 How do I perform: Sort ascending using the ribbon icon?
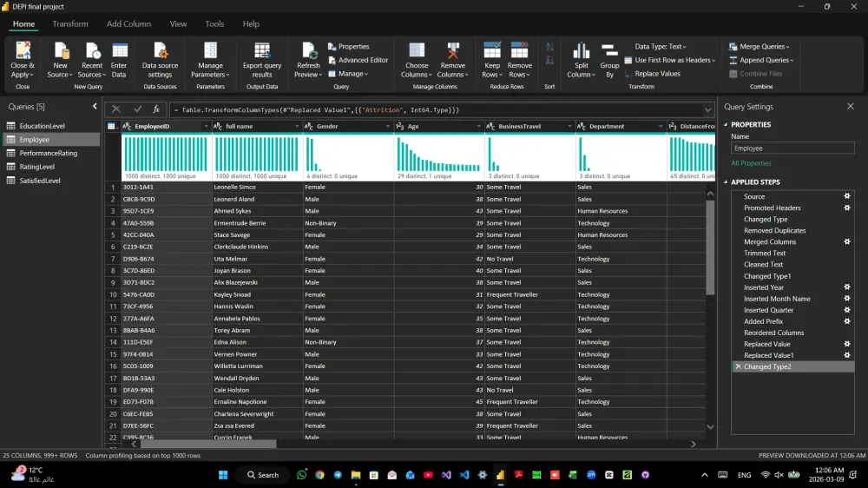point(549,47)
